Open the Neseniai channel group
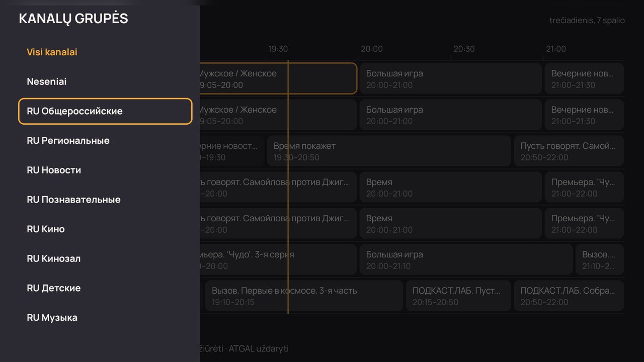Viewport: 644px width, 362px height. (105, 81)
